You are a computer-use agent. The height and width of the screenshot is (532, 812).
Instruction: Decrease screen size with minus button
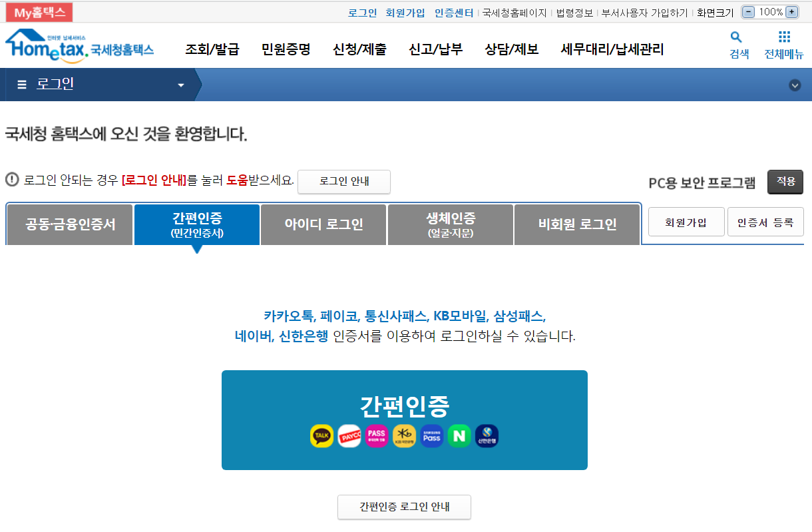749,12
